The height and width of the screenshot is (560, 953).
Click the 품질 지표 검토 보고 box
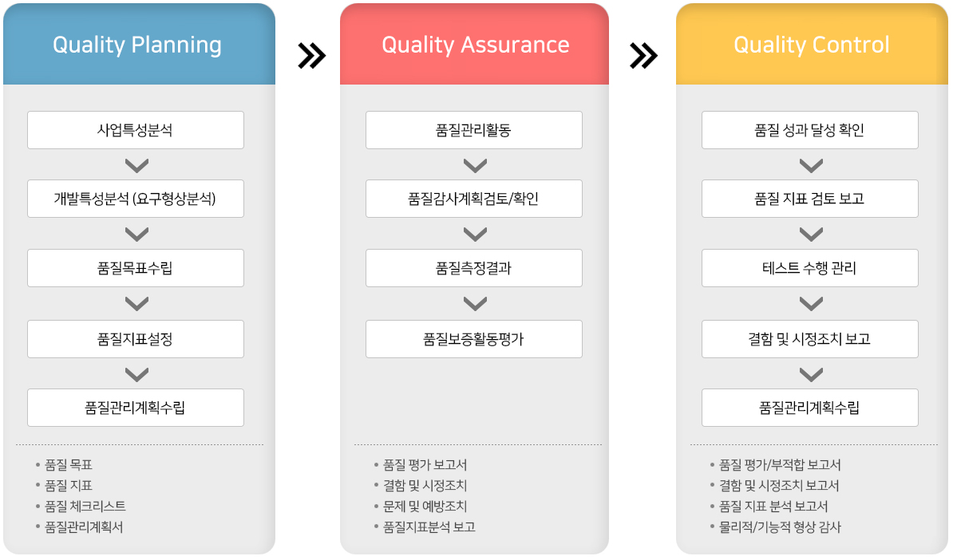point(810,199)
